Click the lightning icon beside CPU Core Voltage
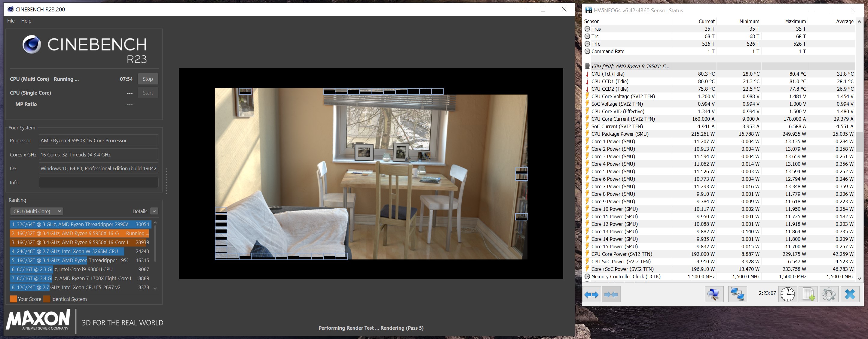The width and height of the screenshot is (868, 339). (587, 97)
